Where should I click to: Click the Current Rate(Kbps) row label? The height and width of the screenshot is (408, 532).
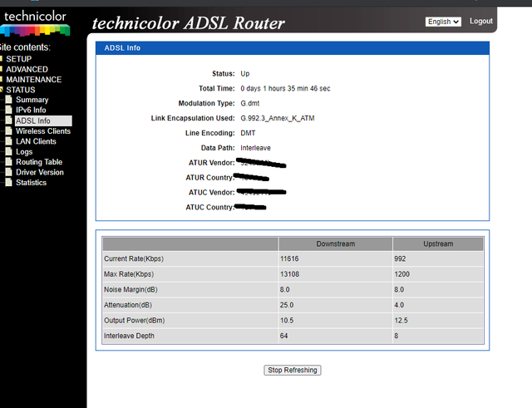click(x=134, y=258)
